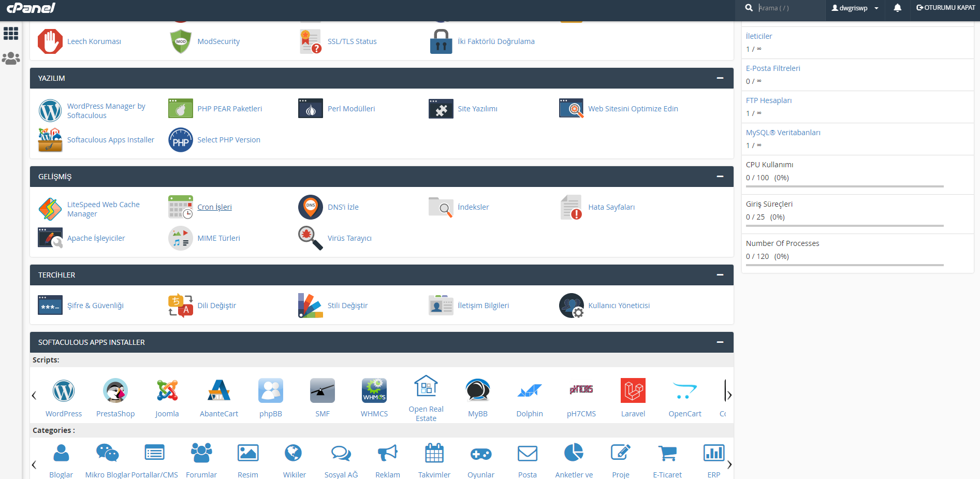Viewport: 980px width, 479px height.
Task: Select the PrestaShop script icon
Action: point(115,391)
